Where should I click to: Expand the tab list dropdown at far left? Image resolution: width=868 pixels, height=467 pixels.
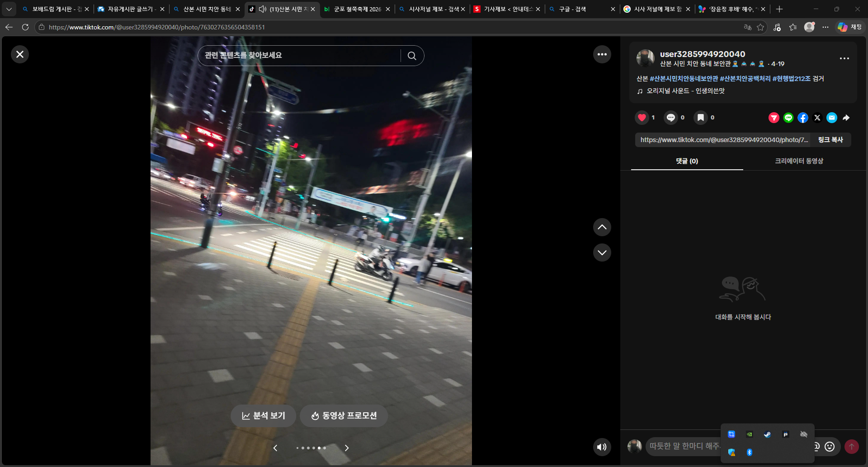click(9, 9)
